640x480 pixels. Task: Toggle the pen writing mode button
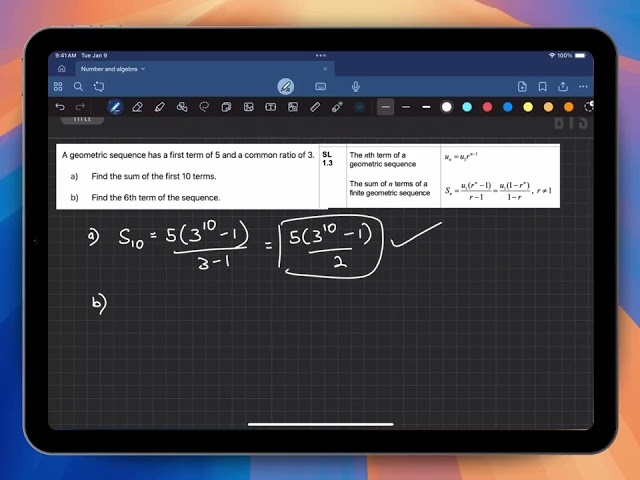(x=286, y=87)
